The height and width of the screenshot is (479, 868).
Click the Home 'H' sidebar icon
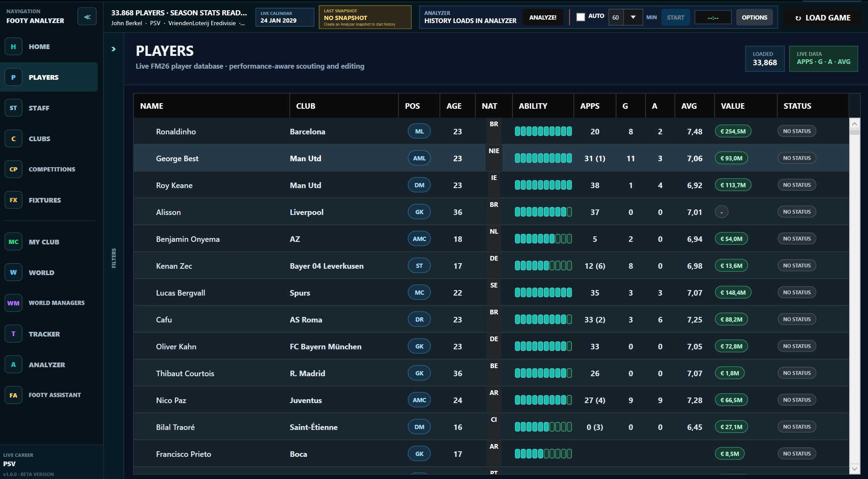(x=13, y=46)
